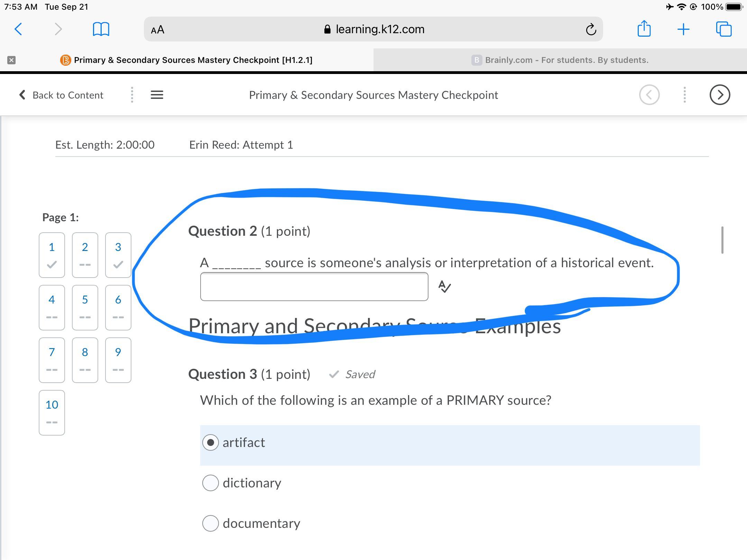Click the Question 2 answer text field

(x=314, y=287)
